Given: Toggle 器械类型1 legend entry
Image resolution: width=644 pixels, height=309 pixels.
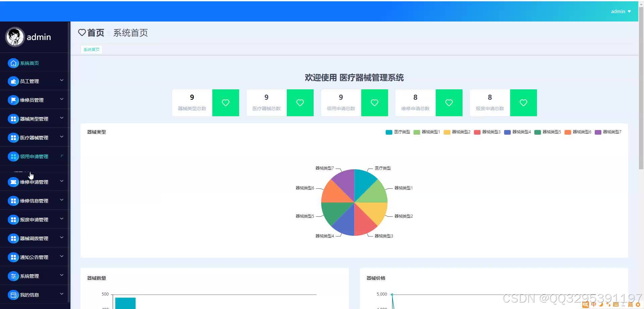Looking at the screenshot, I should 427,132.
